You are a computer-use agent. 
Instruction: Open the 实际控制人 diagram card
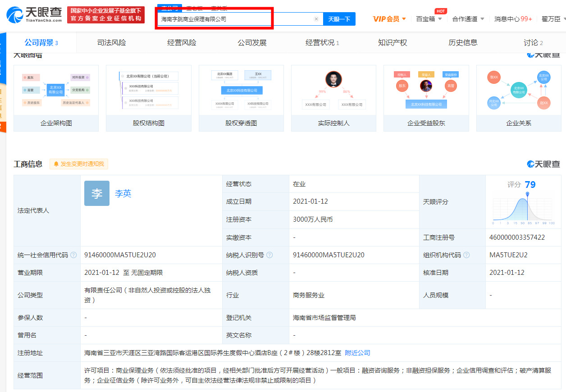(333, 98)
